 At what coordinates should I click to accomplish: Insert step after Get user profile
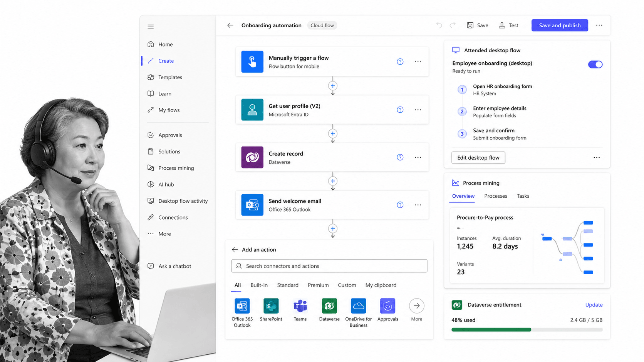333,133
